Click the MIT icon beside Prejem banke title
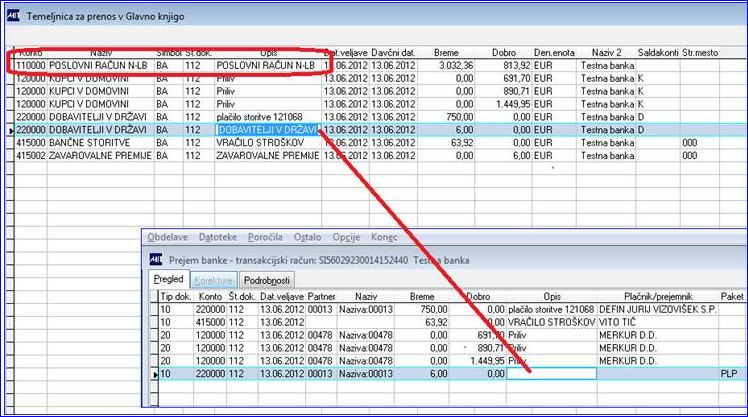Screen dimensions: 748x417 156,260
